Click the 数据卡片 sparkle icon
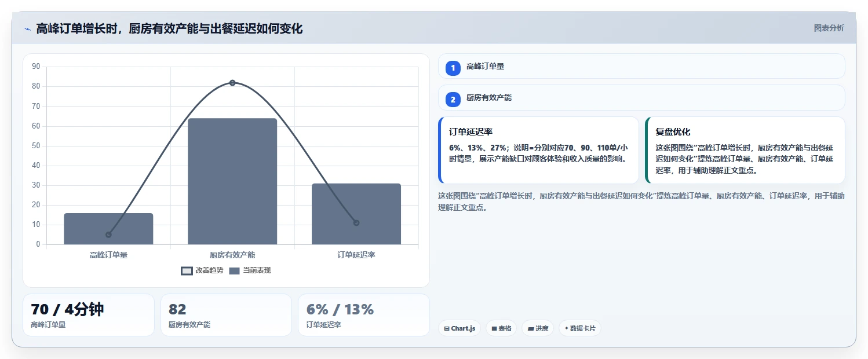The width and height of the screenshot is (868, 359). pyautogui.click(x=567, y=328)
